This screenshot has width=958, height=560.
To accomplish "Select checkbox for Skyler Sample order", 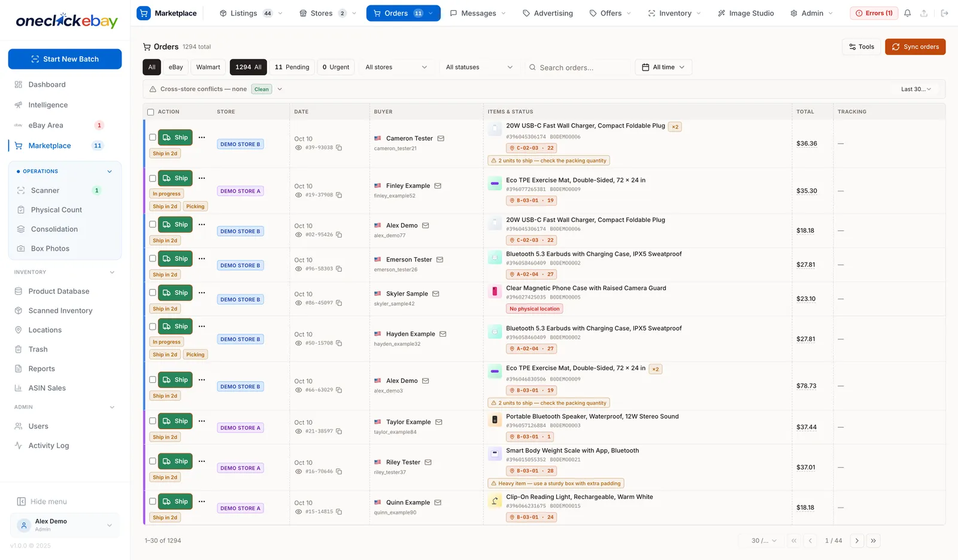I will tap(153, 293).
